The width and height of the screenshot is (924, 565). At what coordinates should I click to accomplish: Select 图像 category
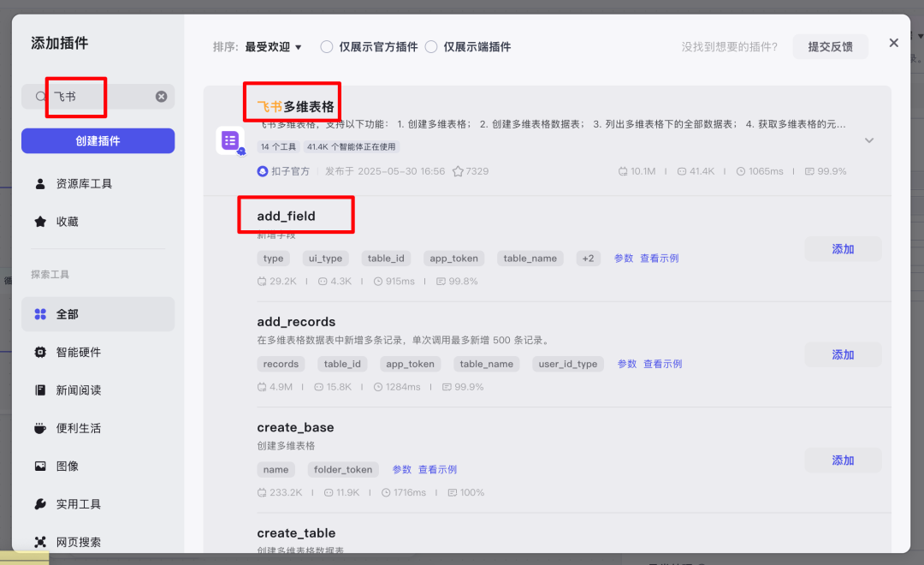click(98, 466)
